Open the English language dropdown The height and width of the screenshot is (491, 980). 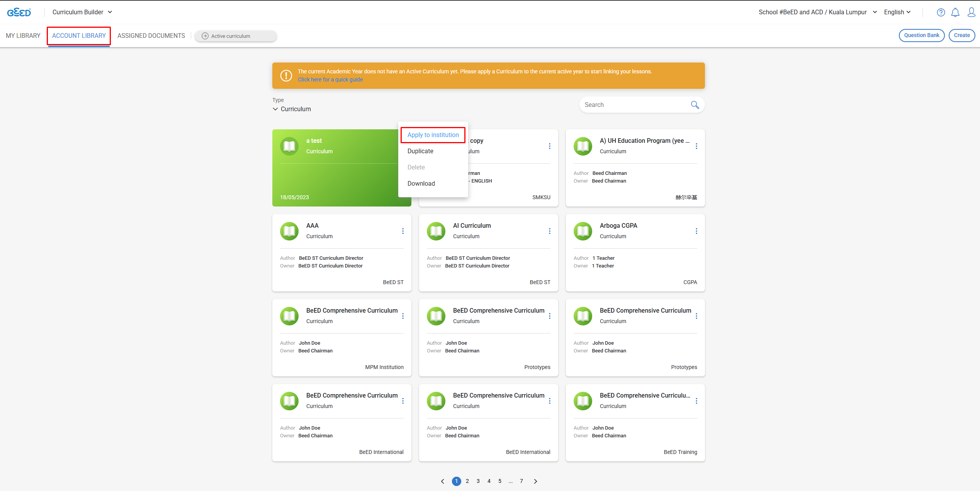(897, 12)
